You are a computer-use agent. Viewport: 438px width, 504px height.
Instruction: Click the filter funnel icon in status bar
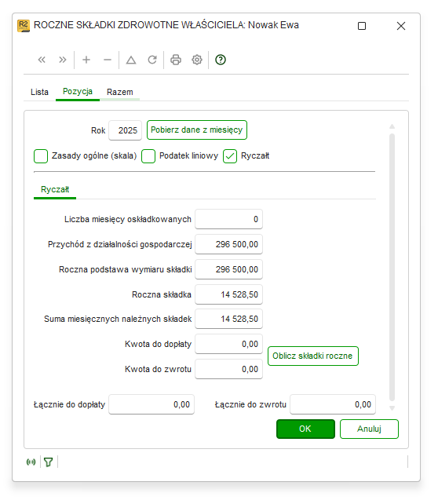pos(49,462)
